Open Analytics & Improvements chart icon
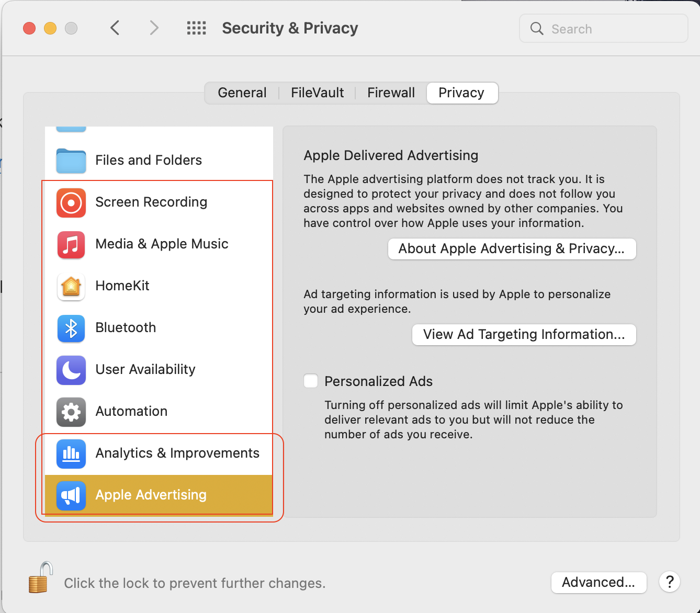Image resolution: width=700 pixels, height=613 pixels. point(71,453)
